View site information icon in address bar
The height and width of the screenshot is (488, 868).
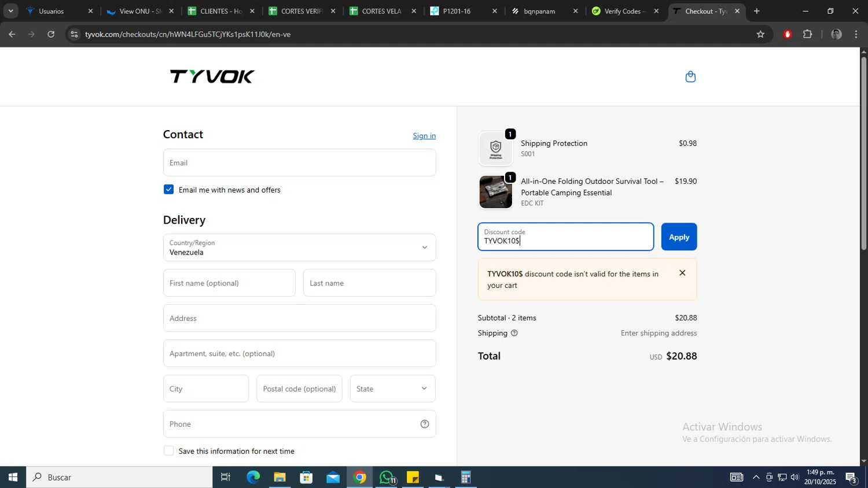[73, 34]
